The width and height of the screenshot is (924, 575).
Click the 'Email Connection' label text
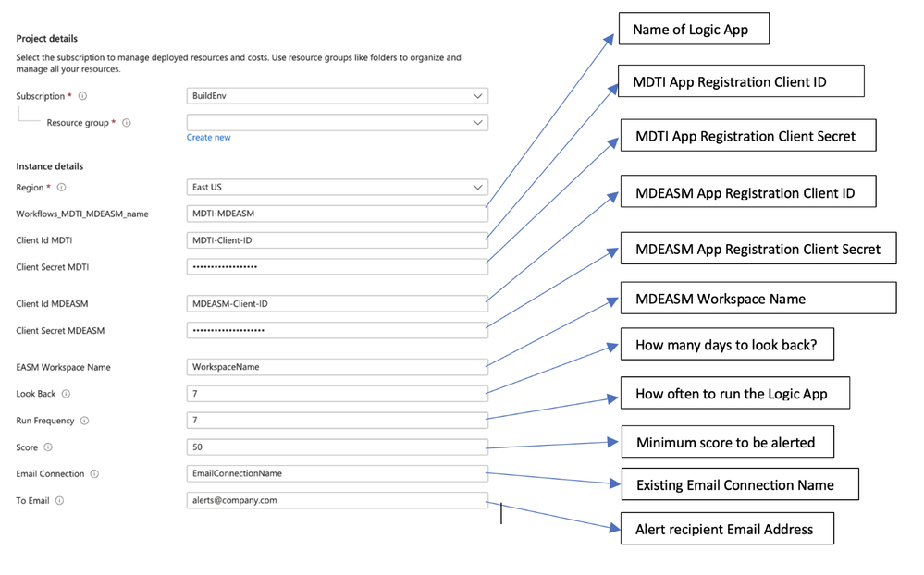pos(50,473)
